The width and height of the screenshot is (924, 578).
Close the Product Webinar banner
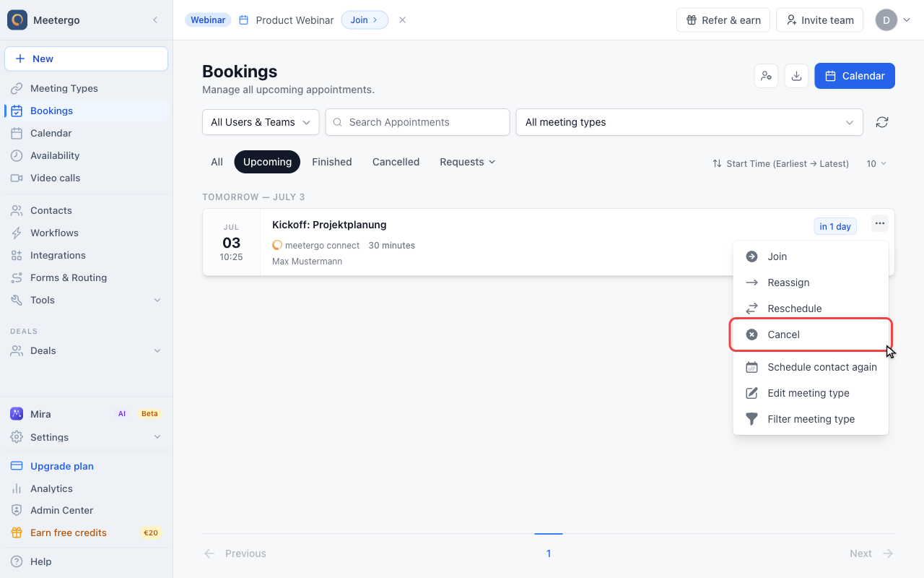pos(402,20)
